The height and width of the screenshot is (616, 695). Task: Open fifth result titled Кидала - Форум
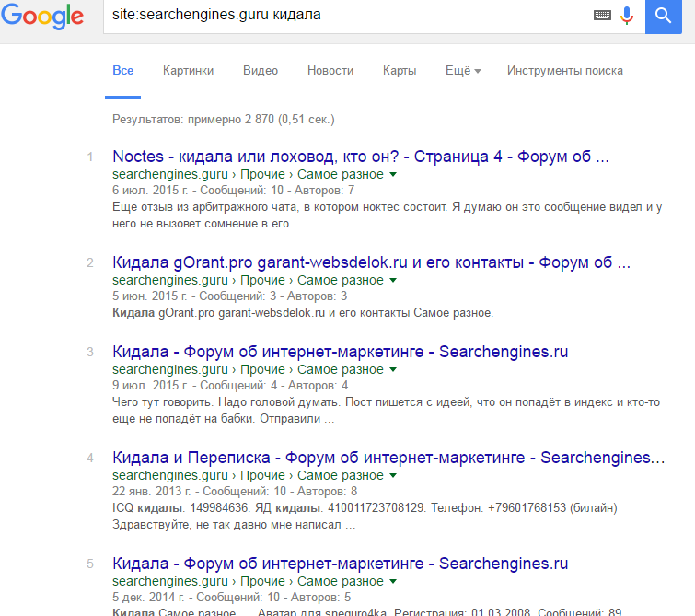[x=340, y=564]
